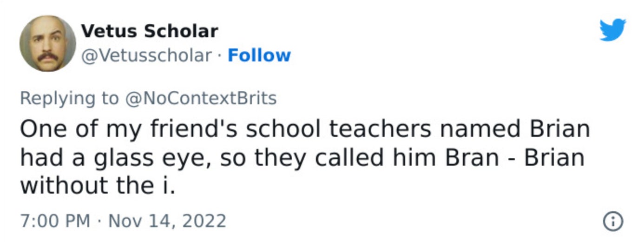Follow the Vetus Scholar account

tap(259, 55)
